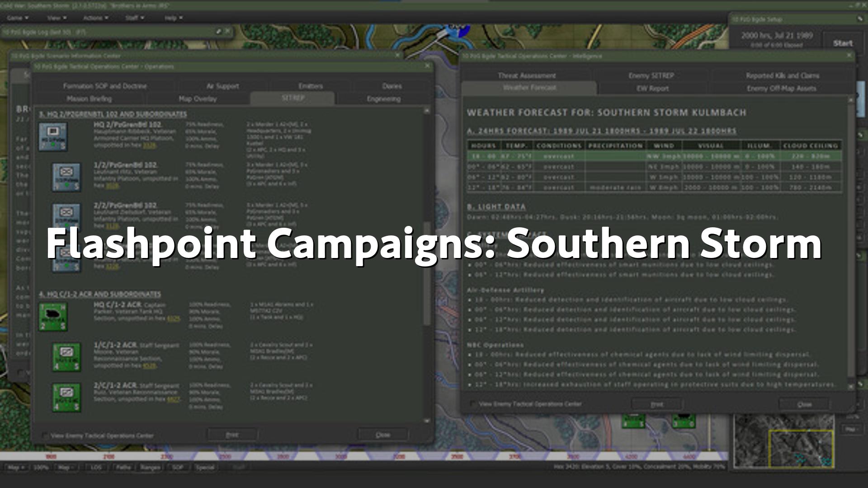
Task: Toggle the Special button in bottom toolbar
Action: [204, 467]
